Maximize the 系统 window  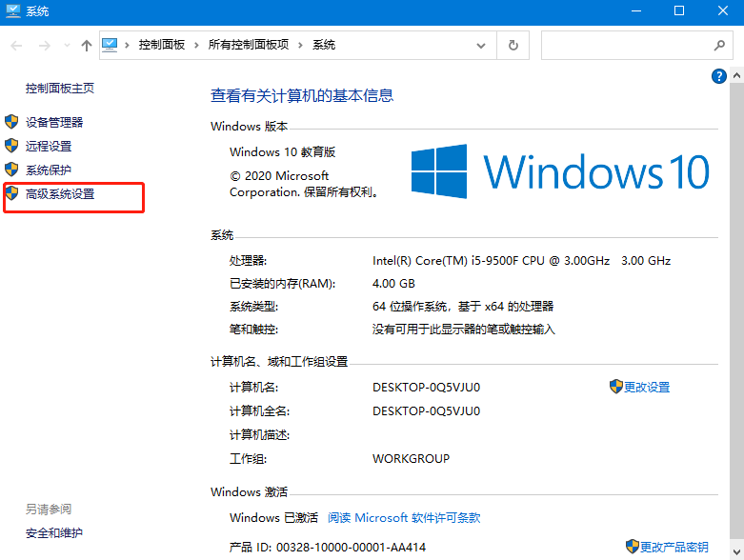click(679, 11)
